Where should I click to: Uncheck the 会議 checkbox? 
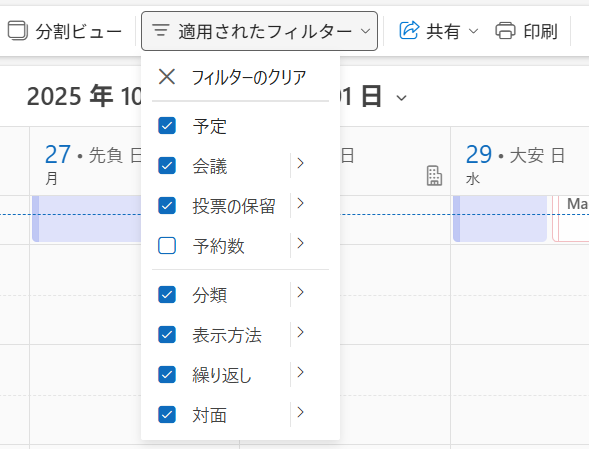click(167, 166)
